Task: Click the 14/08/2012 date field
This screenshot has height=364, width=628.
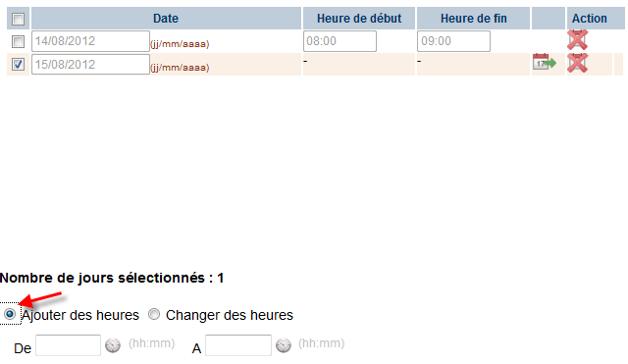Action: click(90, 41)
